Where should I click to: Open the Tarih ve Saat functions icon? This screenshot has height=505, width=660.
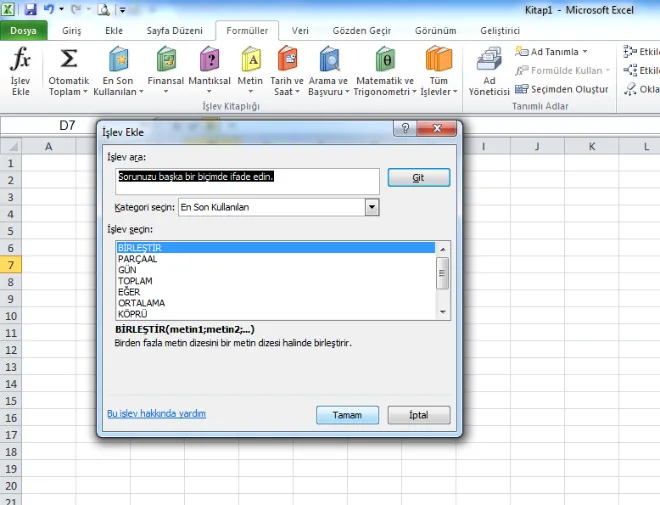point(287,62)
